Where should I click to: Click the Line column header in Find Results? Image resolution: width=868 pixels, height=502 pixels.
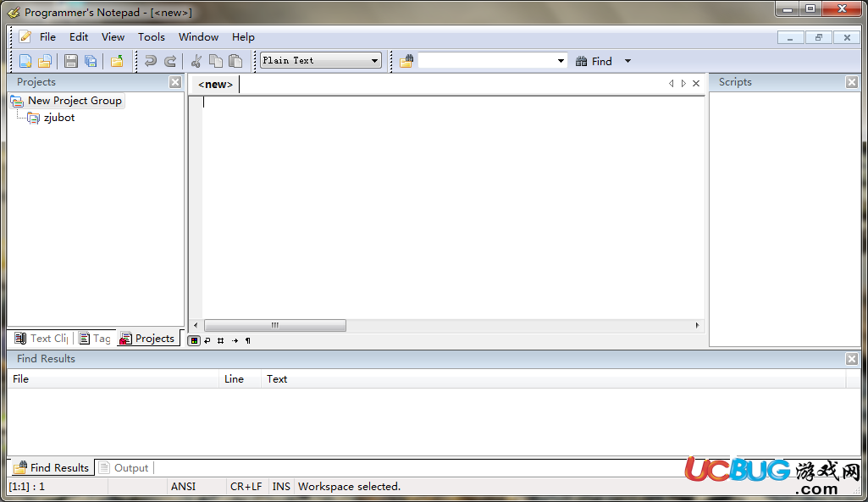[x=240, y=379]
